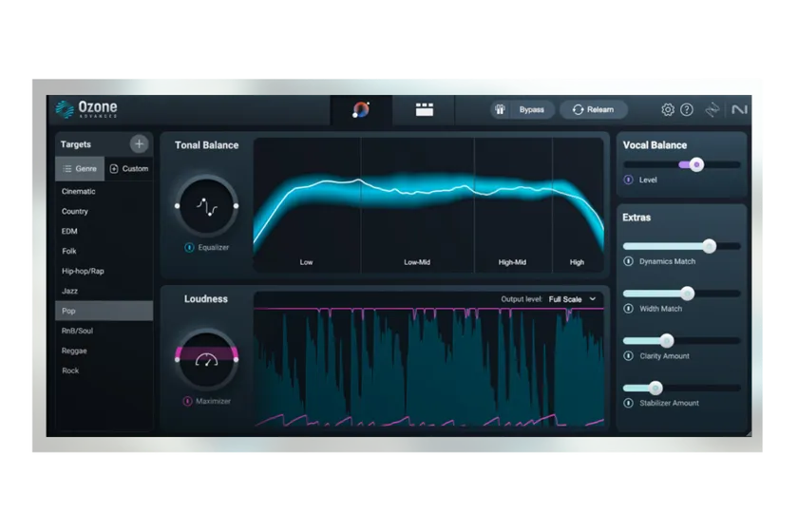
Task: Click the Vocal Balance level slider
Action: pos(682,164)
